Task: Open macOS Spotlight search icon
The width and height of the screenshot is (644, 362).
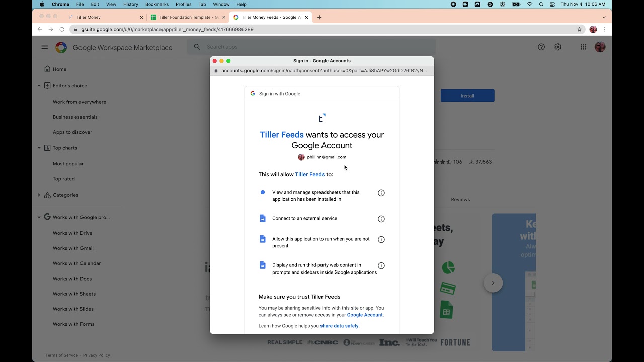Action: click(541, 4)
